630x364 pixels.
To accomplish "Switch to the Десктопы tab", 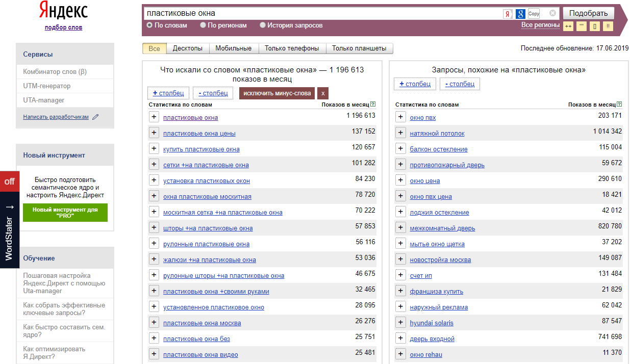I will pyautogui.click(x=188, y=48).
